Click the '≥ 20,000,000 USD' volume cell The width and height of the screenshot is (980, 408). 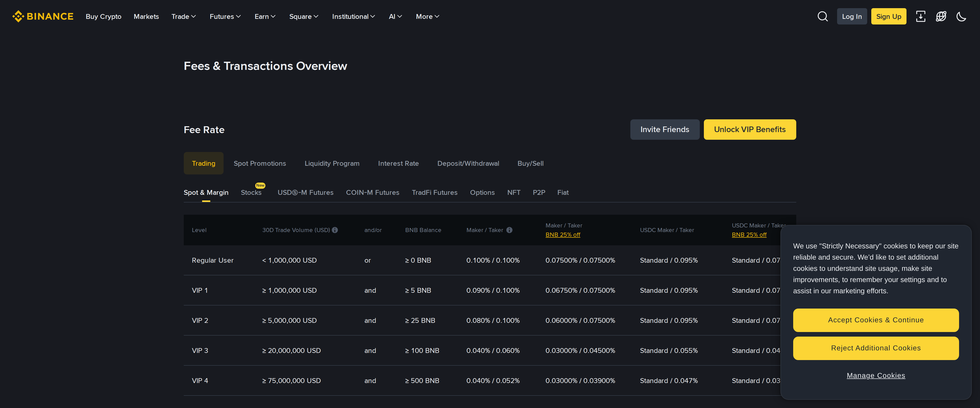tap(291, 350)
